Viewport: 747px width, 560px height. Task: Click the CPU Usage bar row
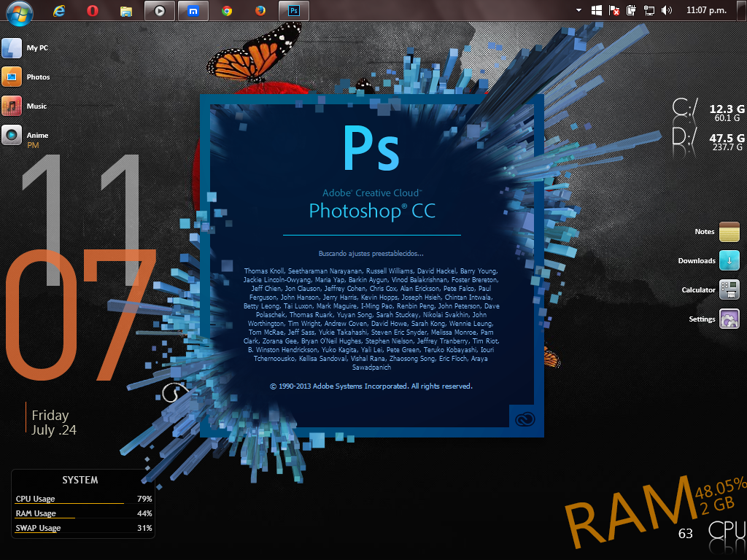click(83, 499)
